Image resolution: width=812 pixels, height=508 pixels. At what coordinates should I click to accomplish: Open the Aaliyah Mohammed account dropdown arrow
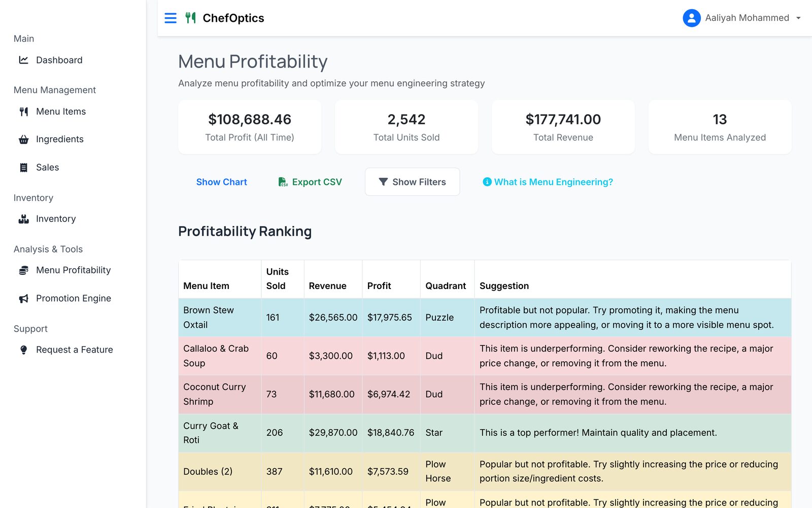[x=798, y=18]
